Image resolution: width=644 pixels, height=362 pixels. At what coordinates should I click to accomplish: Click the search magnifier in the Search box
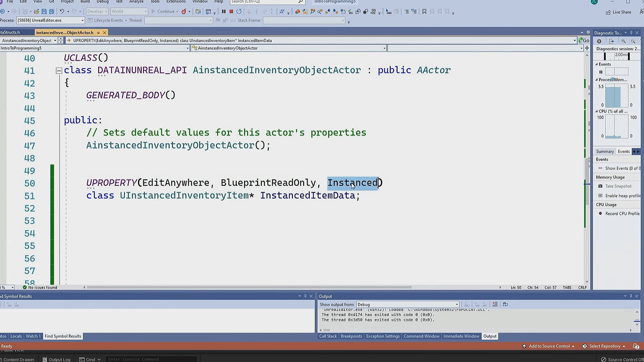pos(301,2)
